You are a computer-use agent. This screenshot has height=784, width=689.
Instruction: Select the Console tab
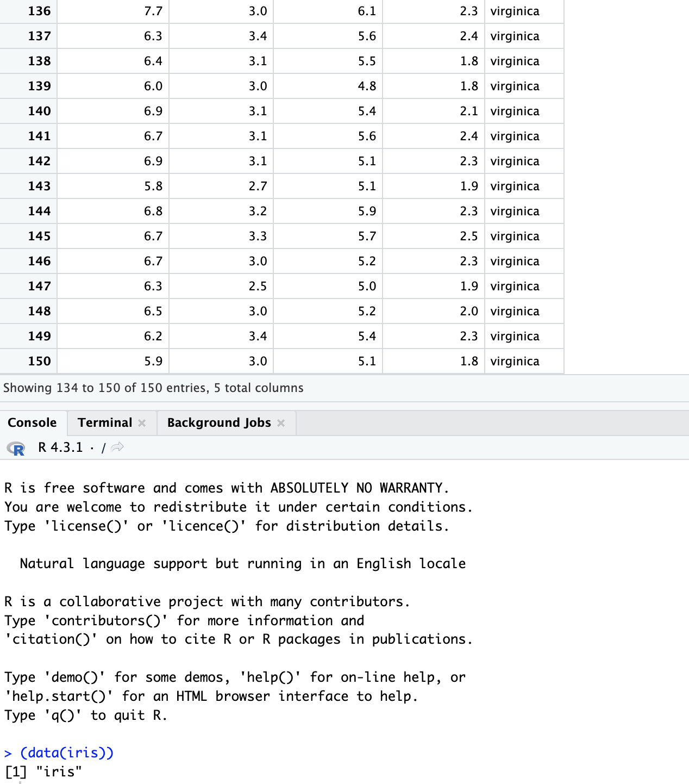pos(32,422)
